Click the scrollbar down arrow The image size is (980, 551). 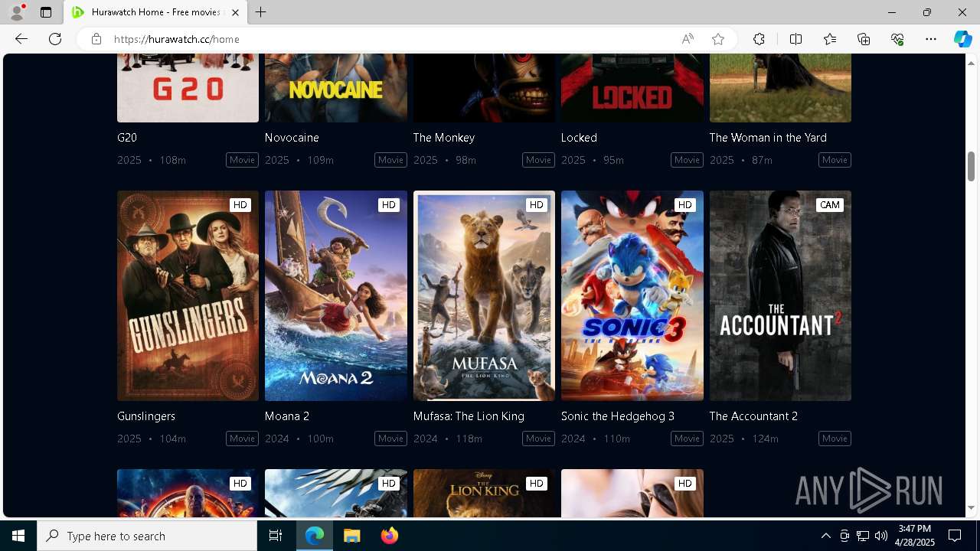971,507
